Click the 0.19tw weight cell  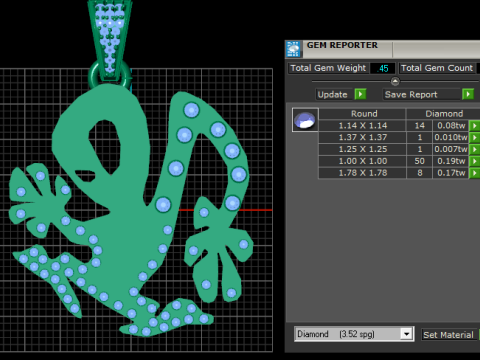point(451,161)
